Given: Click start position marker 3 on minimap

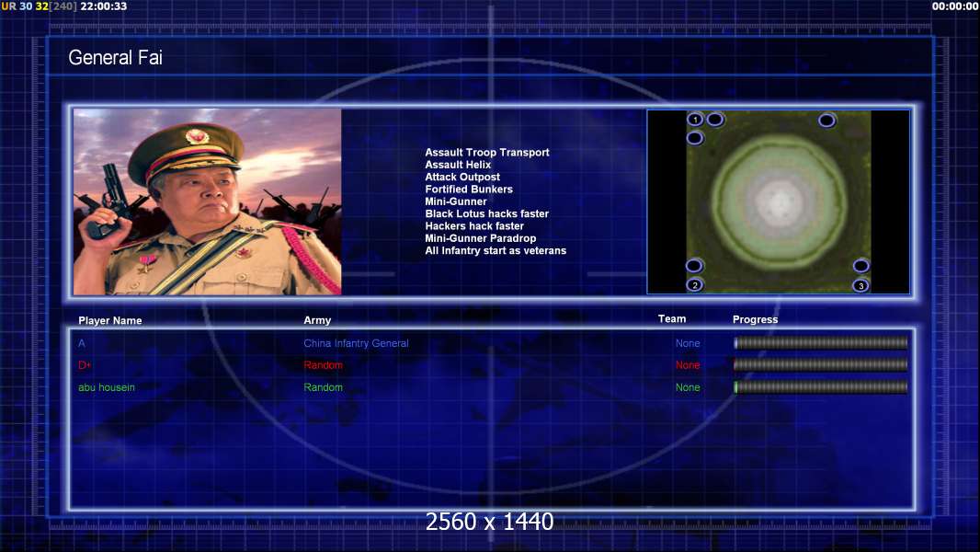Looking at the screenshot, I should pyautogui.click(x=860, y=286).
